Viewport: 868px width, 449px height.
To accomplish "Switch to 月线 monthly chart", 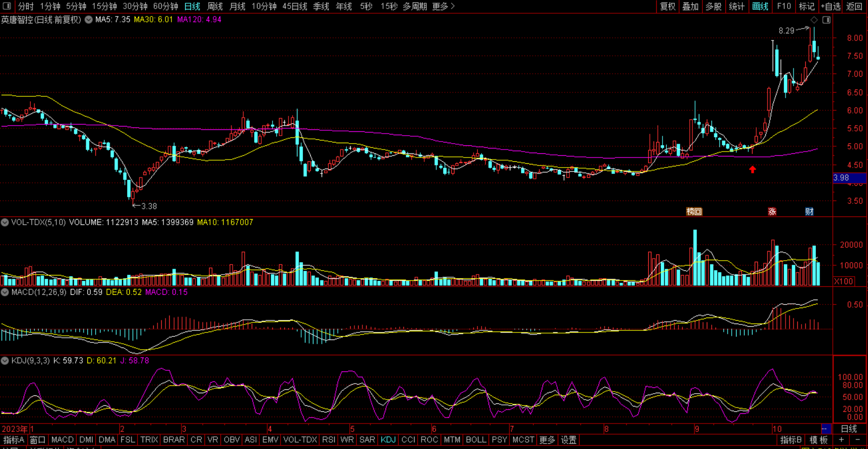I will (x=237, y=6).
